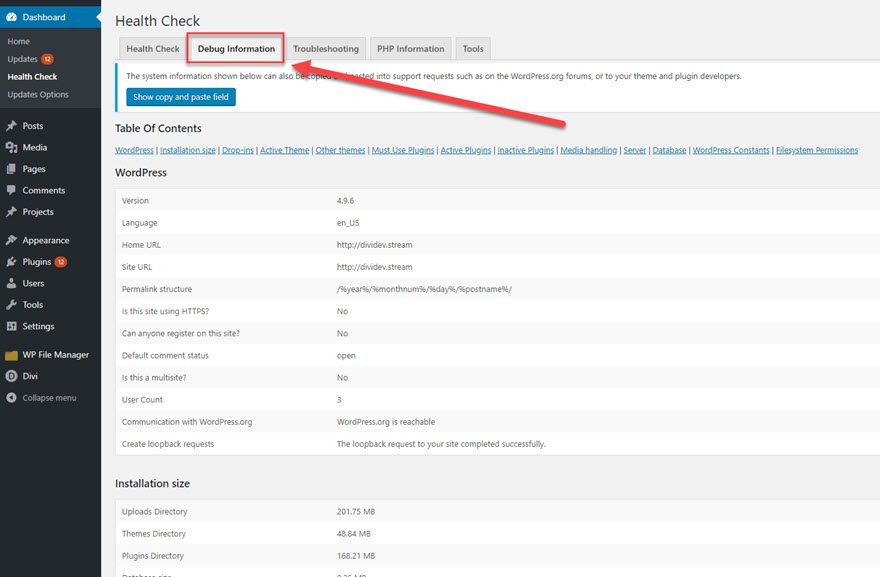The width and height of the screenshot is (880, 577).
Task: Open Comments using the speech bubble icon
Action: (12, 187)
